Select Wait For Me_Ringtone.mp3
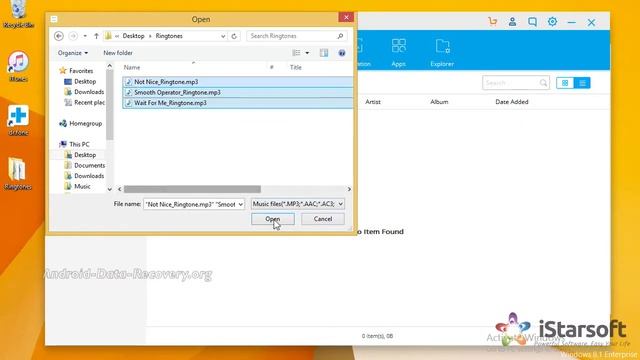The width and height of the screenshot is (640, 360). (238, 103)
